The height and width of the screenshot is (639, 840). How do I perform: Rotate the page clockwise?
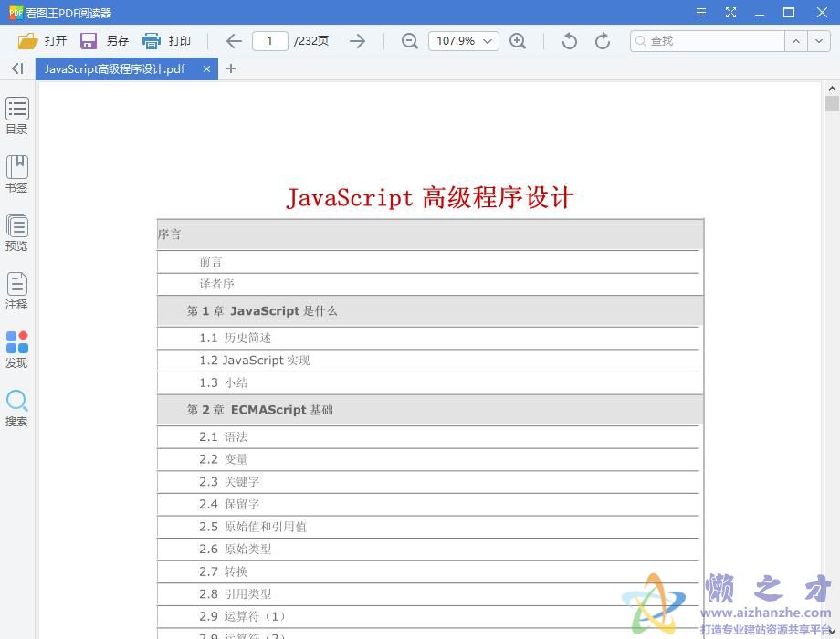click(x=602, y=40)
